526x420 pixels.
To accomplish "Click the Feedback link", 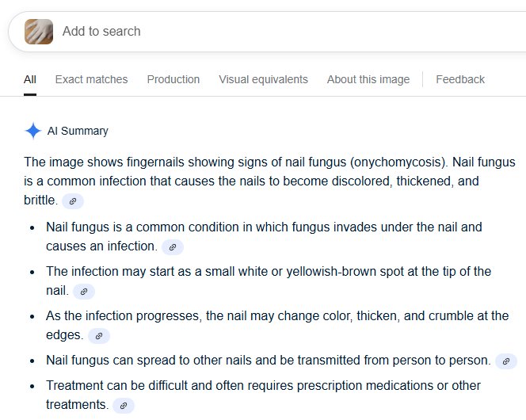I will 460,79.
